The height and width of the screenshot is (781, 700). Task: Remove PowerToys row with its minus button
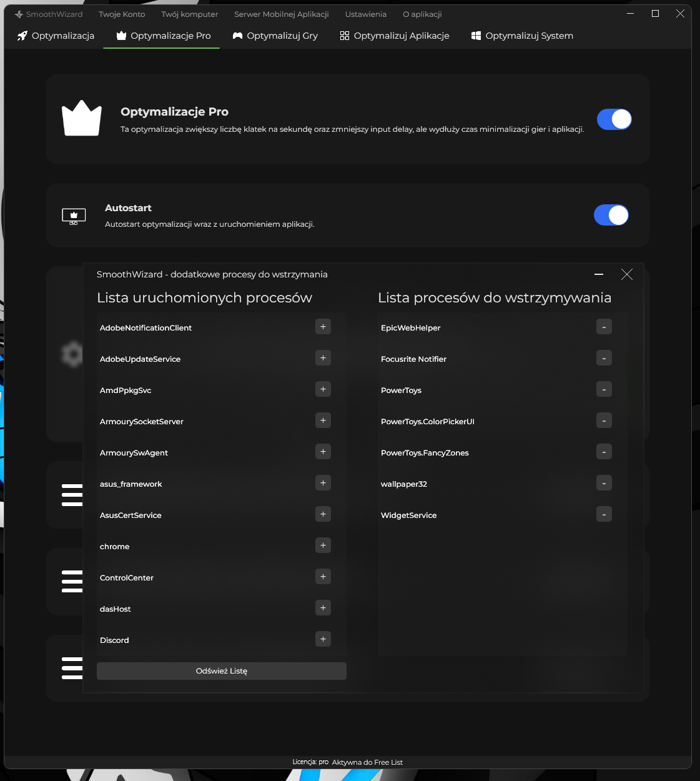604,389
